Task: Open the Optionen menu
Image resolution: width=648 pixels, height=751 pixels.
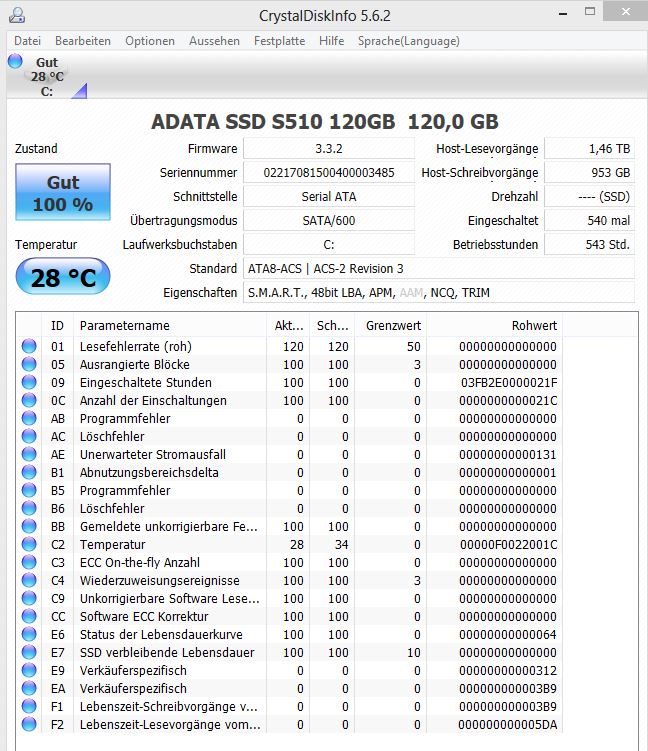Action: pos(150,41)
